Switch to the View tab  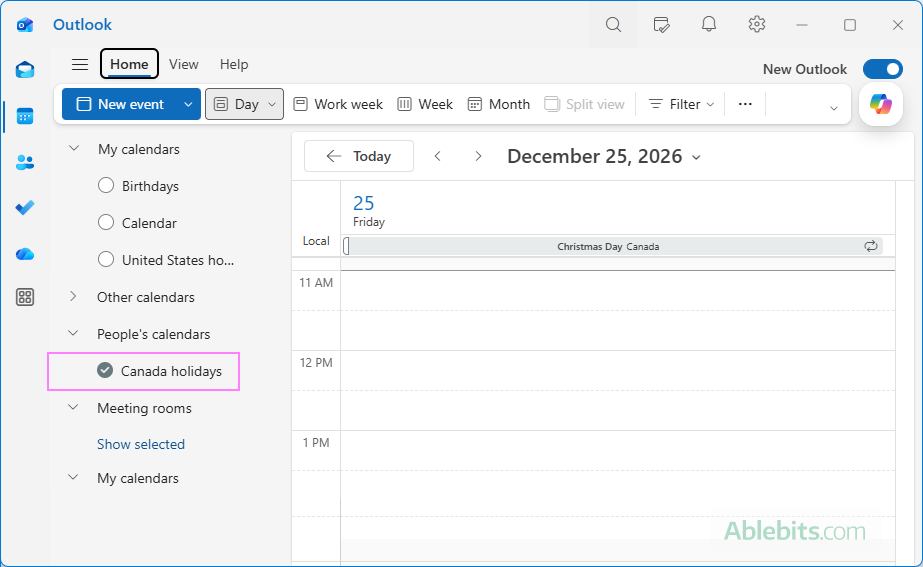click(x=184, y=64)
